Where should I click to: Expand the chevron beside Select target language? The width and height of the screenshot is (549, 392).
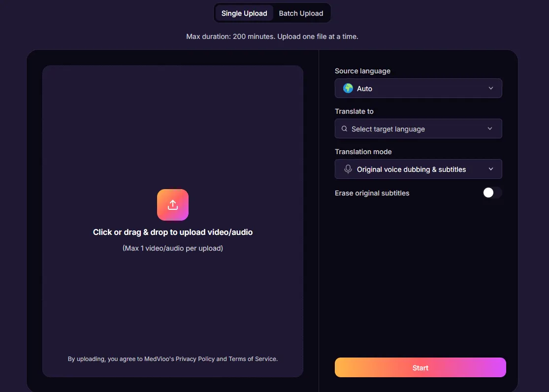[x=490, y=129]
